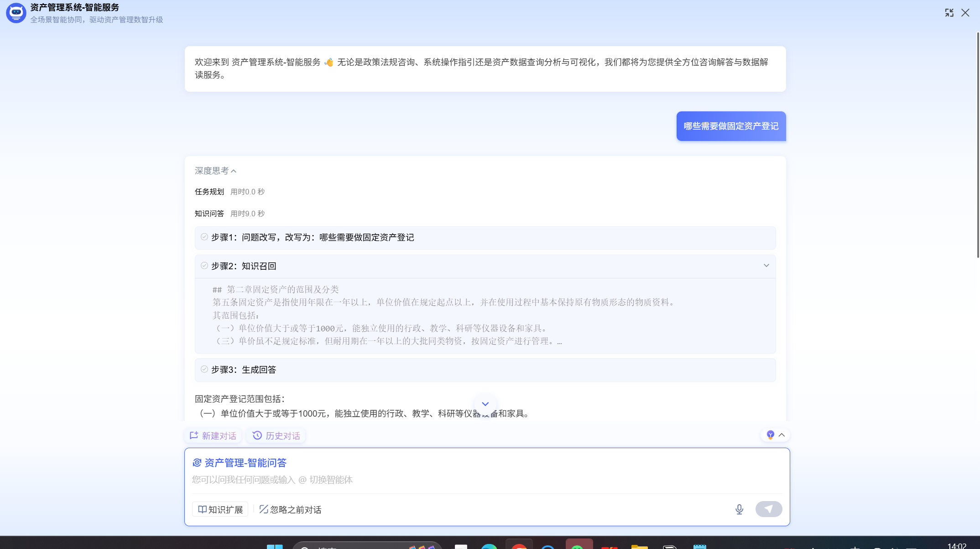Image resolution: width=980 pixels, height=549 pixels.
Task: Click the vertical scrollbar on the right
Action: point(978,145)
